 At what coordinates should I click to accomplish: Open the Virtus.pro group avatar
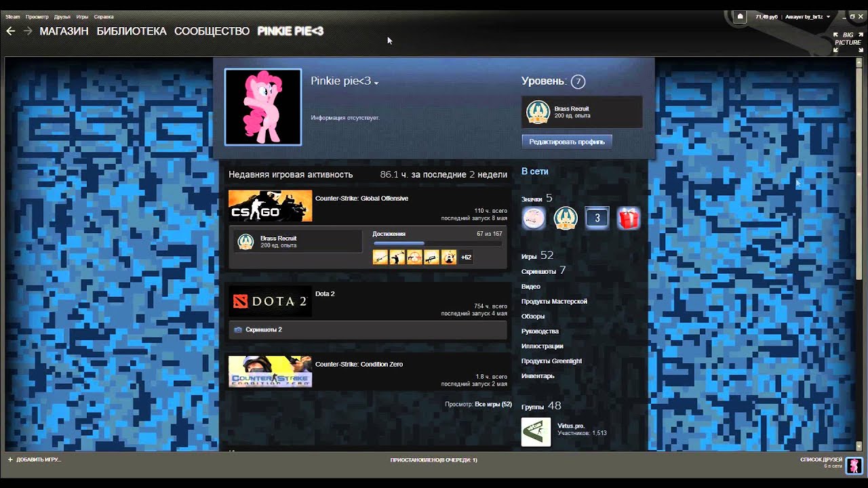[x=536, y=432]
